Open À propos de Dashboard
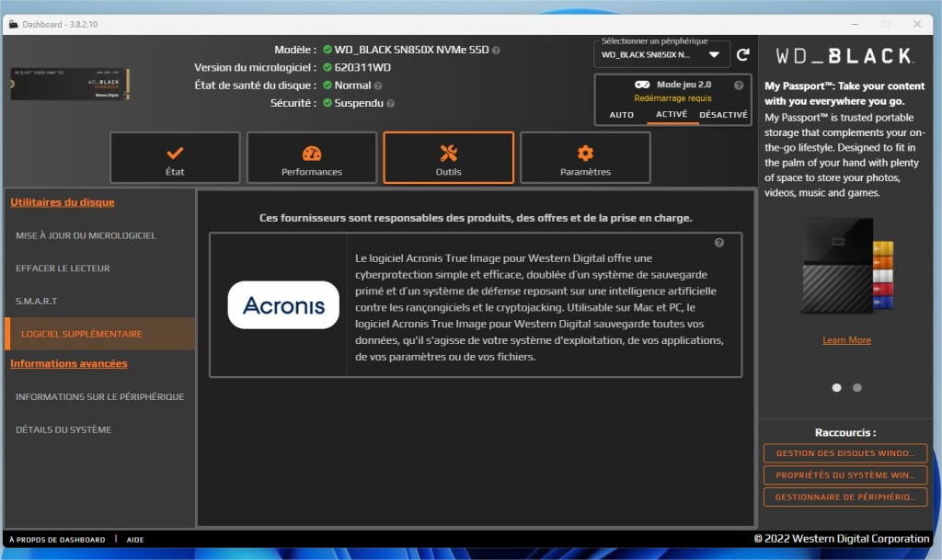This screenshot has height=560, width=942. click(x=57, y=540)
